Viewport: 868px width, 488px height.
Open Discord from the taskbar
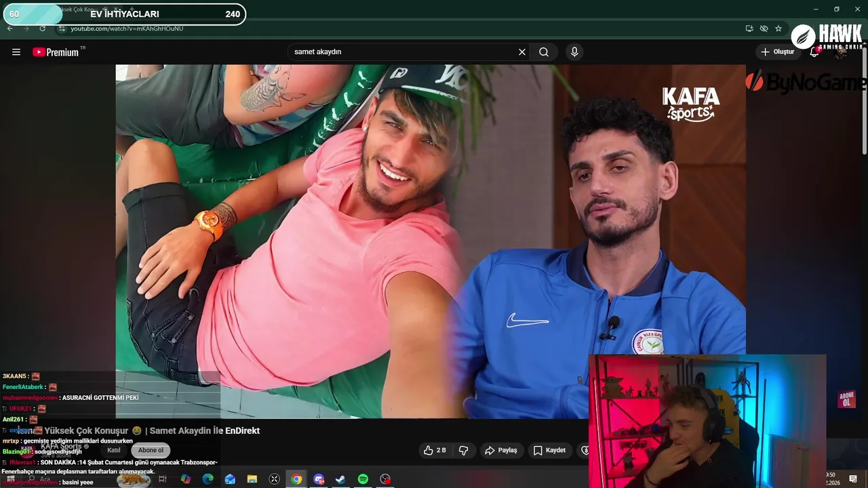tap(319, 479)
